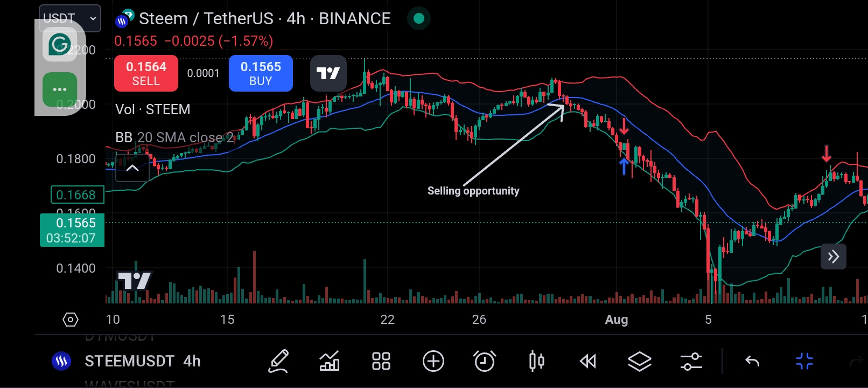The image size is (868, 388).
Task: Open the STEEMUSDT 4h symbol tab
Action: tap(142, 361)
